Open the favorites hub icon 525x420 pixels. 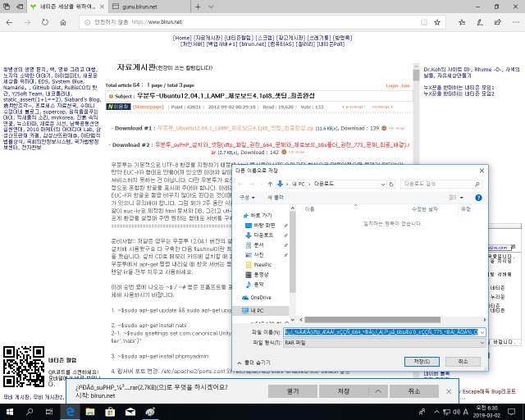click(x=462, y=22)
